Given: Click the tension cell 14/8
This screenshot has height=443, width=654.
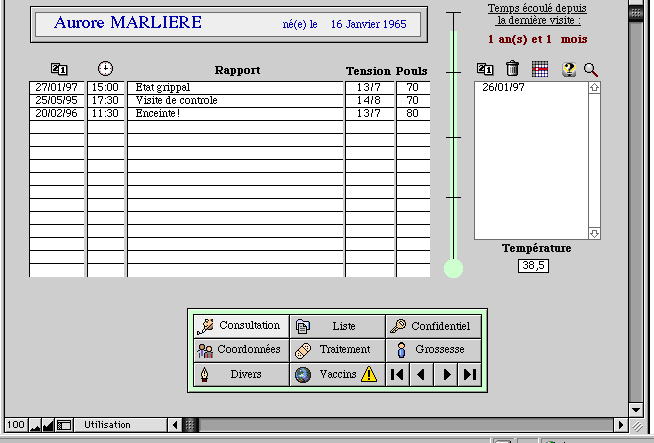Looking at the screenshot, I should [x=370, y=100].
